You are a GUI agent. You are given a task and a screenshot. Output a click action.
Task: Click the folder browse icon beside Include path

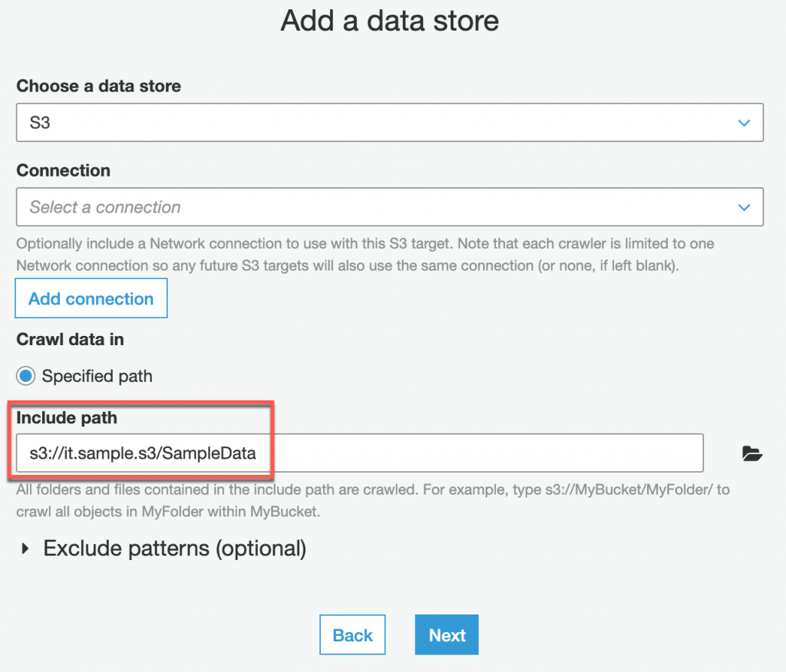point(752,454)
